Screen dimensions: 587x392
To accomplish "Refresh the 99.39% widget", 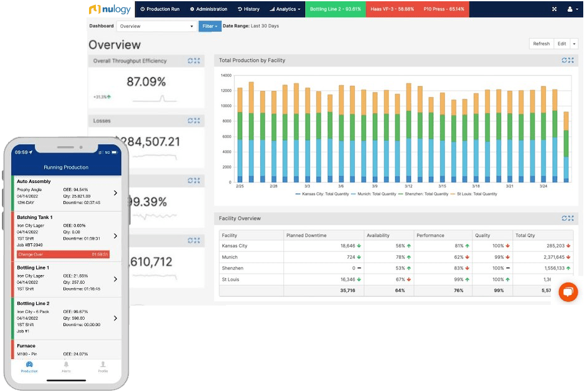I will click(x=190, y=180).
